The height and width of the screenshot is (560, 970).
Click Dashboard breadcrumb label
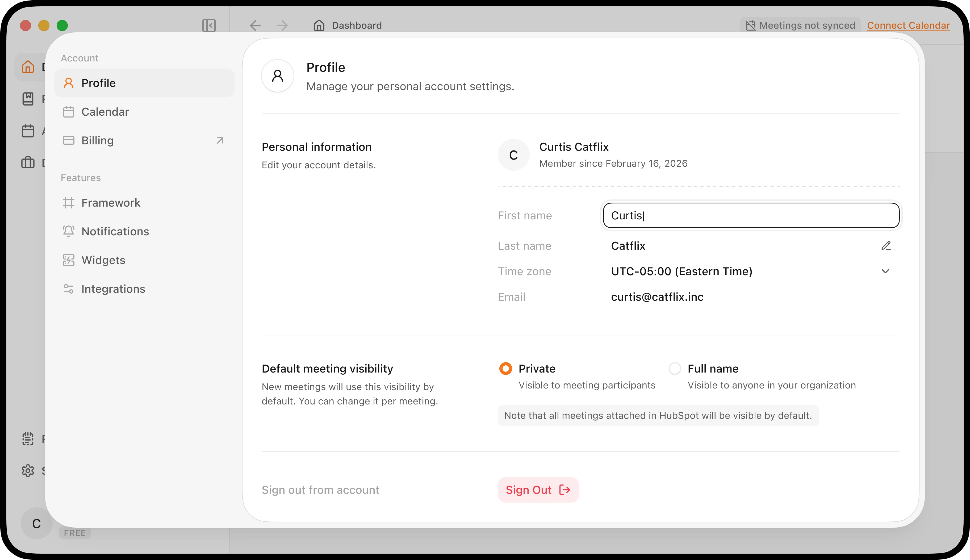coord(357,25)
